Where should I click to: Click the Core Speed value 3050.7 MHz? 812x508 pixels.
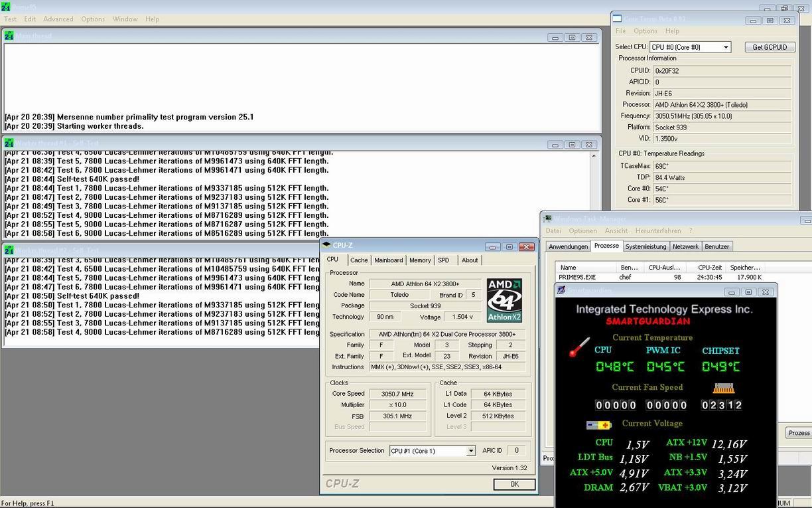[x=398, y=394]
